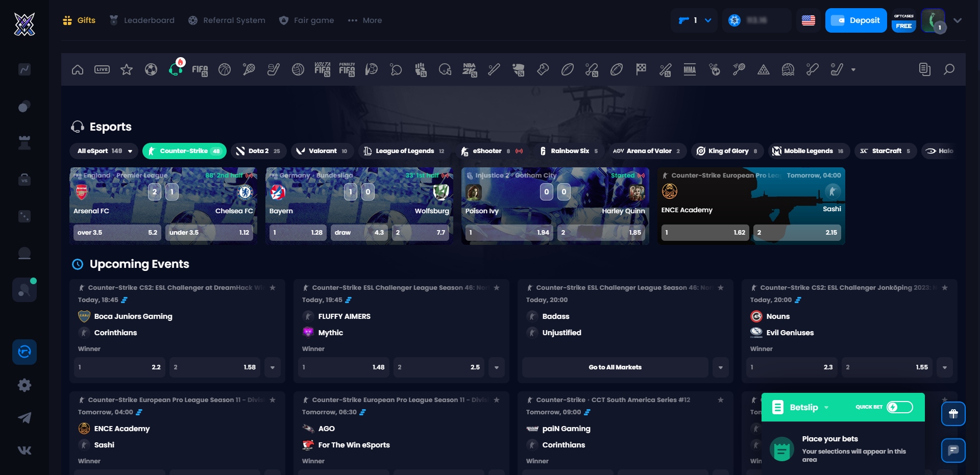Expand markets for Badass vs Unjustified match
This screenshot has width=980, height=475.
721,367
